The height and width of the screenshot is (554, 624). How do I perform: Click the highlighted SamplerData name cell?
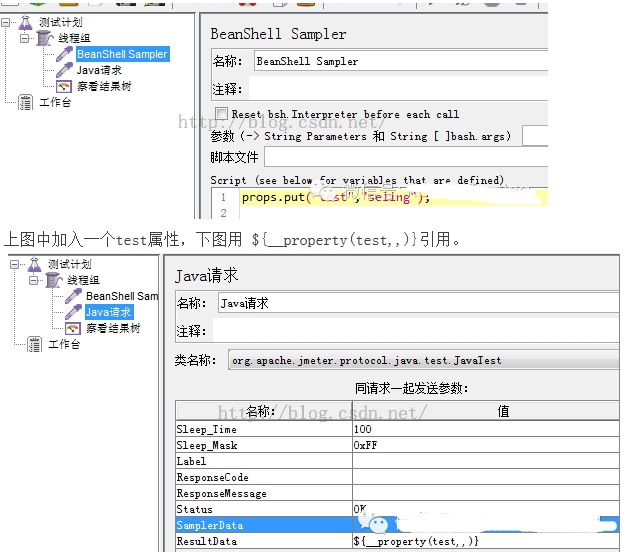click(x=264, y=525)
